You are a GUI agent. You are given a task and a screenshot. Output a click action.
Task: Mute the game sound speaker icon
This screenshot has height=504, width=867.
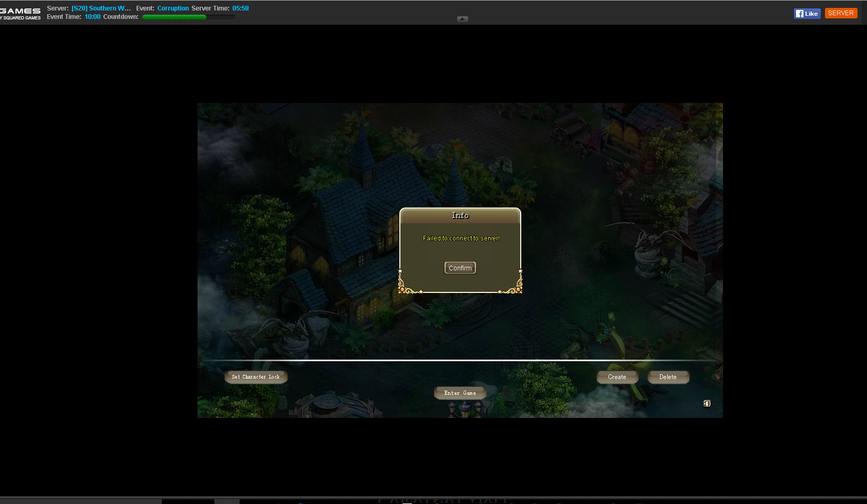click(707, 403)
